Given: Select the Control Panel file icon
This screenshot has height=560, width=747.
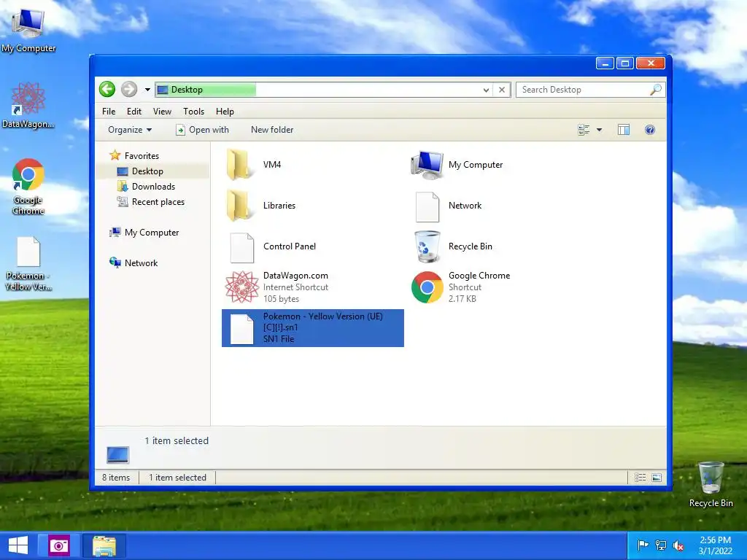Looking at the screenshot, I should coord(242,246).
